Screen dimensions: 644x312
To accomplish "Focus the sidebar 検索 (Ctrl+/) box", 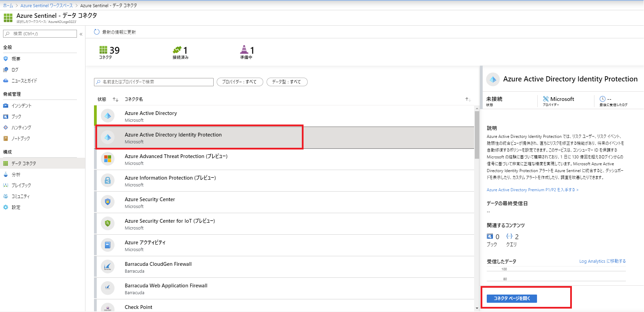I will click(x=40, y=34).
